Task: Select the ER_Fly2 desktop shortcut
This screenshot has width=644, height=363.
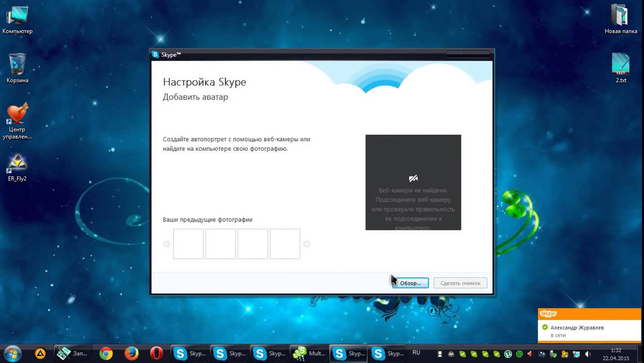Action: point(17,167)
